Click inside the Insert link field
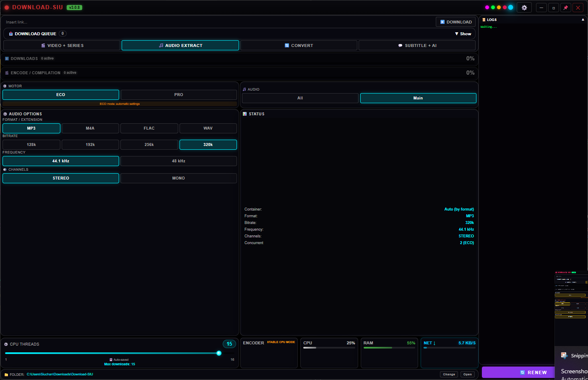The image size is (588, 380). [218, 22]
